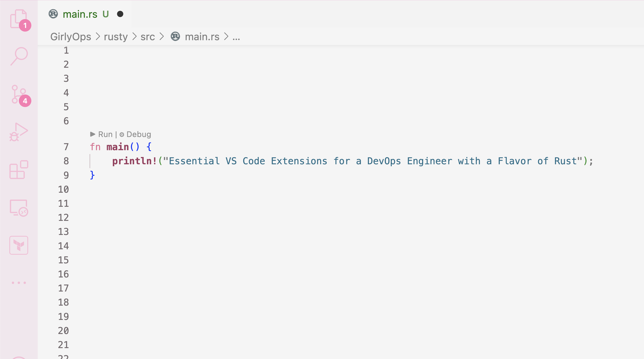
Task: Click main.rs in the breadcrumb path
Action: click(202, 37)
